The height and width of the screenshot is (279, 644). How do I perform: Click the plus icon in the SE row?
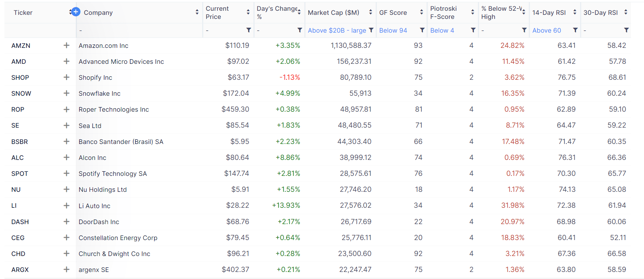(67, 125)
